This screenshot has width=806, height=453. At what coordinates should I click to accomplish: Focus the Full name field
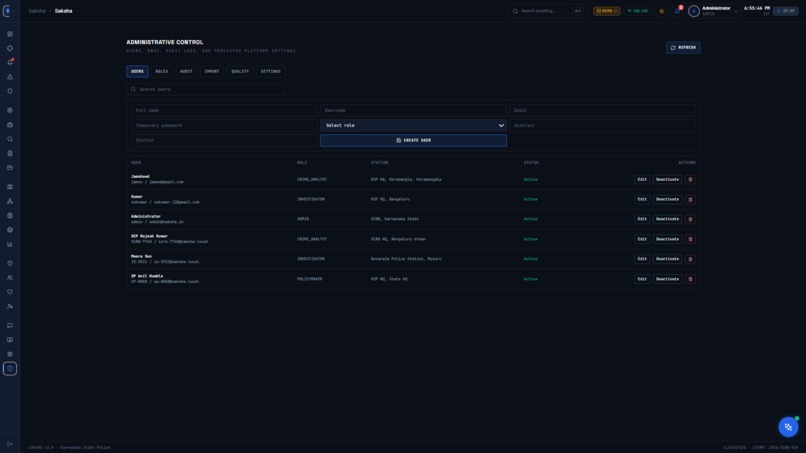tap(224, 111)
